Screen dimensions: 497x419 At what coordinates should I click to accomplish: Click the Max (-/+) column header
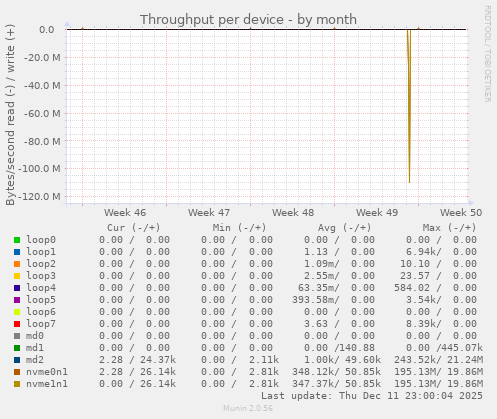tap(449, 228)
